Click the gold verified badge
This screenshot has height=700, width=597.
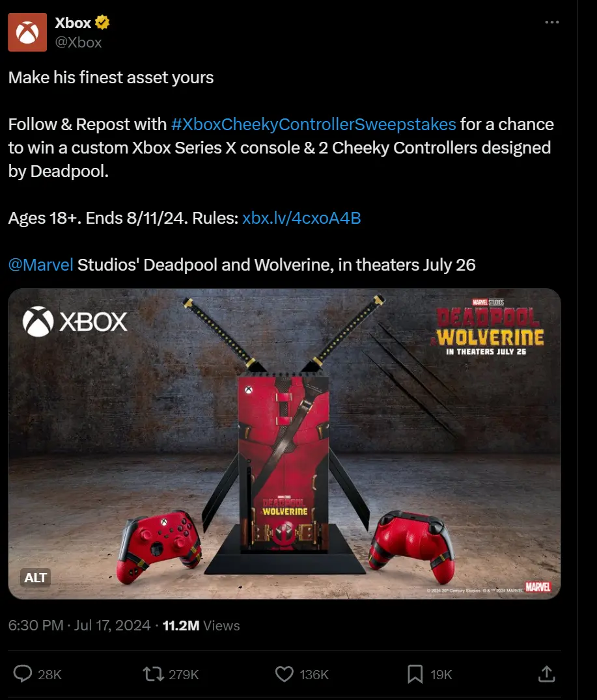click(102, 22)
